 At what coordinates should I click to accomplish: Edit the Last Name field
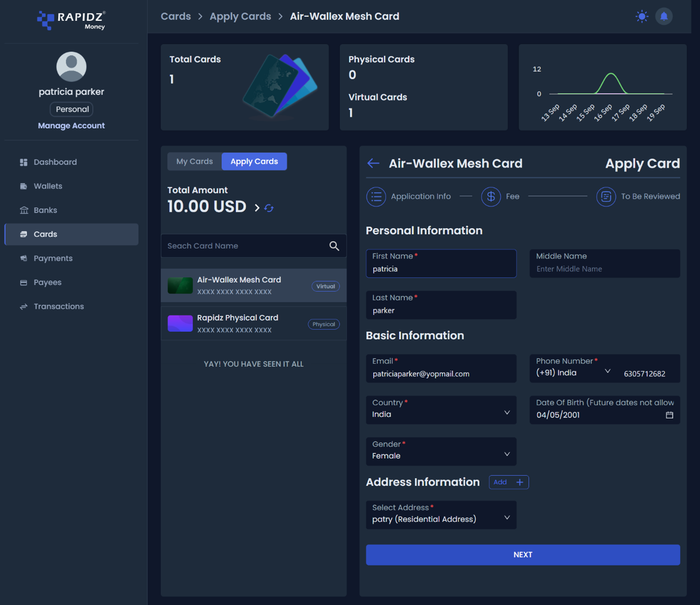click(441, 305)
